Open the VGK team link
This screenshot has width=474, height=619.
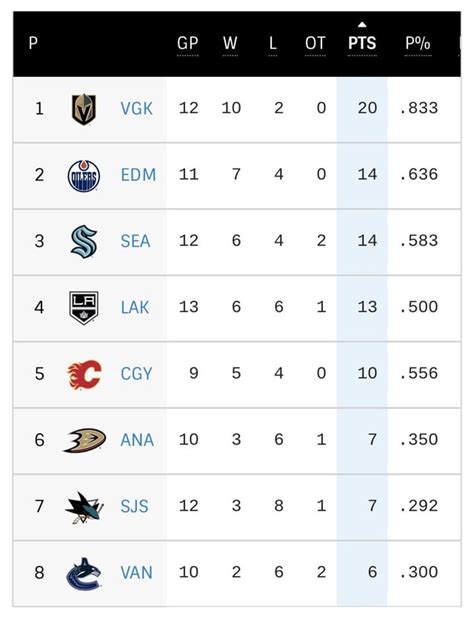click(x=137, y=109)
